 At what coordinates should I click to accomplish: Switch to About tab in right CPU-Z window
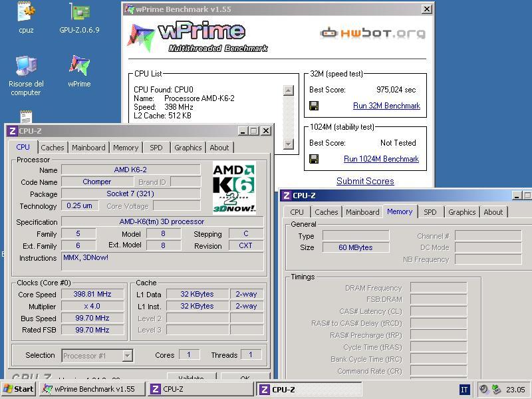[493, 212]
